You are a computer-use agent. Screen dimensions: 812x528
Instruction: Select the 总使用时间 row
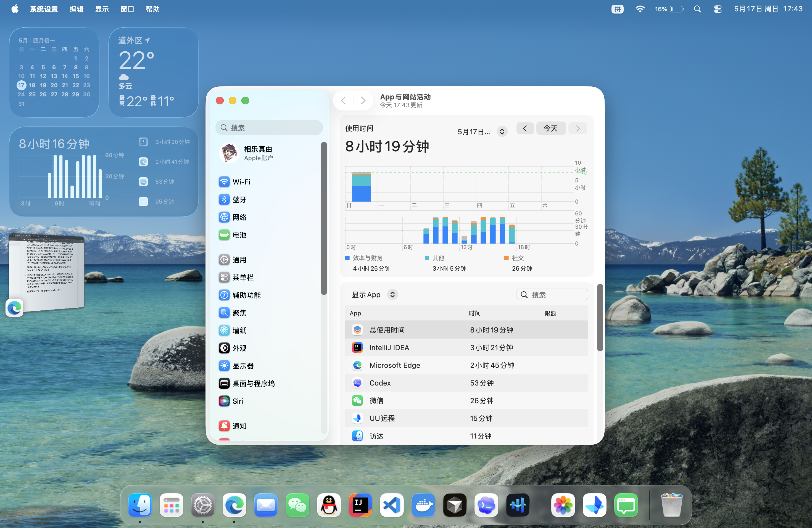pos(466,330)
